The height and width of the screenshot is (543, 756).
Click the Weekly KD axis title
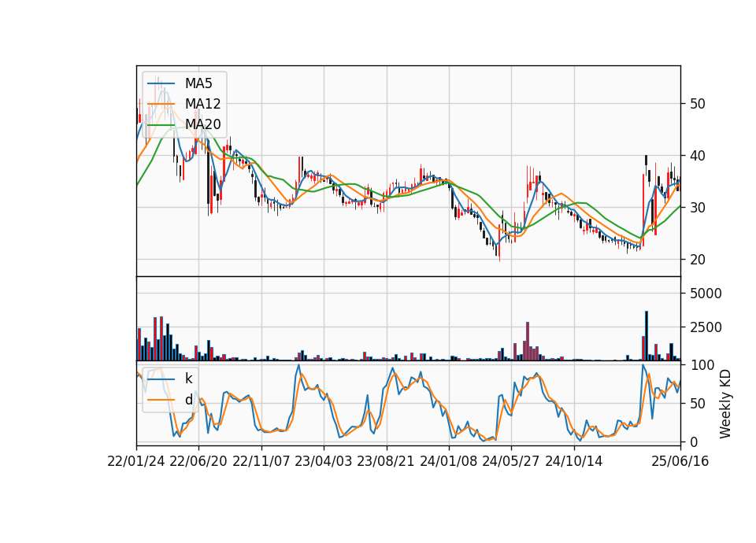click(724, 404)
